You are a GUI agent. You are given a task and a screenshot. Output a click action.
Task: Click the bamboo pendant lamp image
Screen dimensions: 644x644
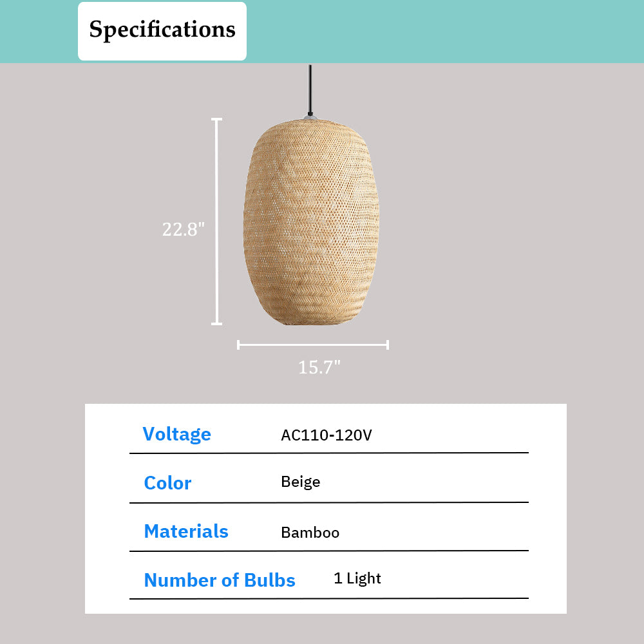(311, 222)
